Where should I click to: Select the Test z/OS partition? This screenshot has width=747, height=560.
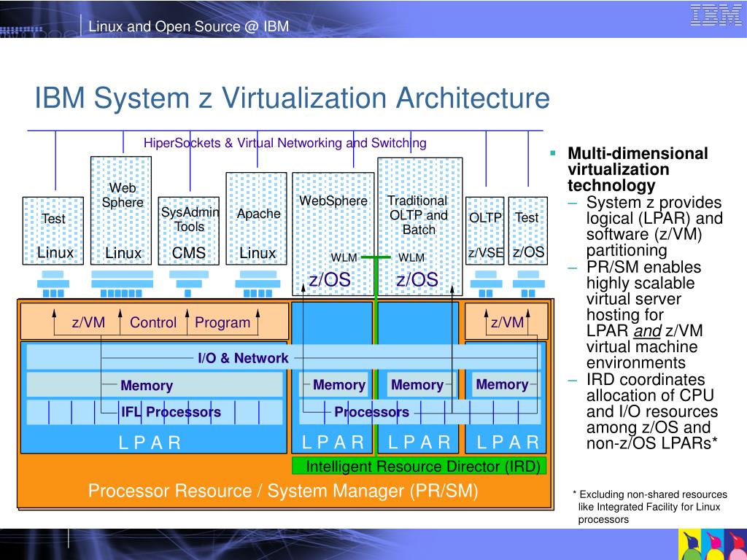pyautogui.click(x=527, y=230)
